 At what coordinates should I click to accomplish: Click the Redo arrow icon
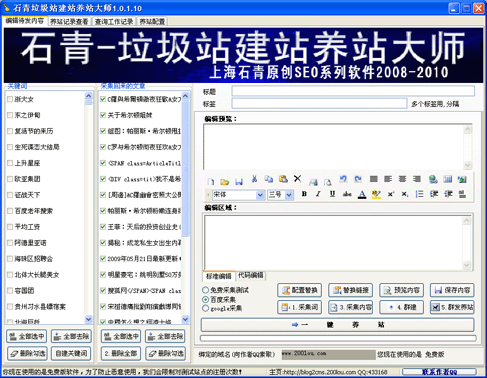pyautogui.click(x=358, y=179)
